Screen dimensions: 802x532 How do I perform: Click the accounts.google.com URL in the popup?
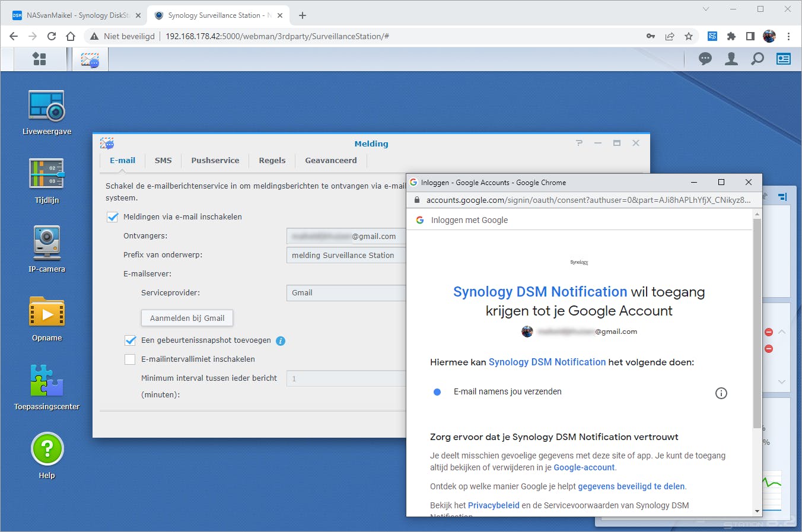click(588, 200)
